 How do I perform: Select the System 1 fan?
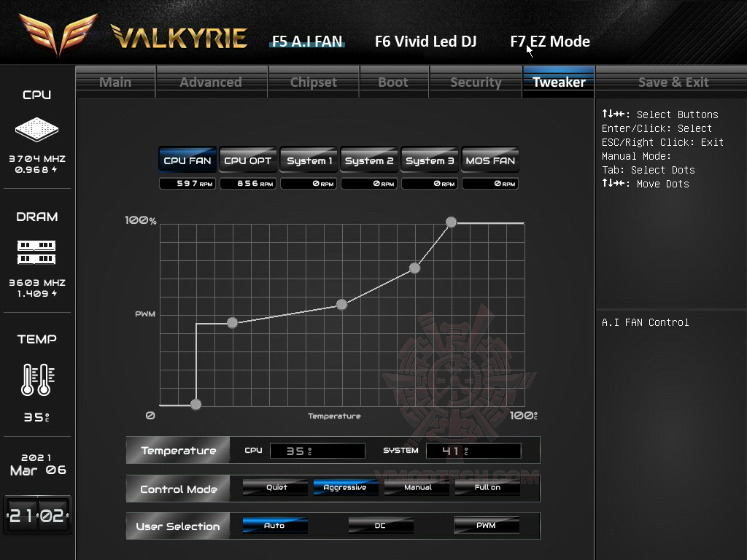point(309,160)
